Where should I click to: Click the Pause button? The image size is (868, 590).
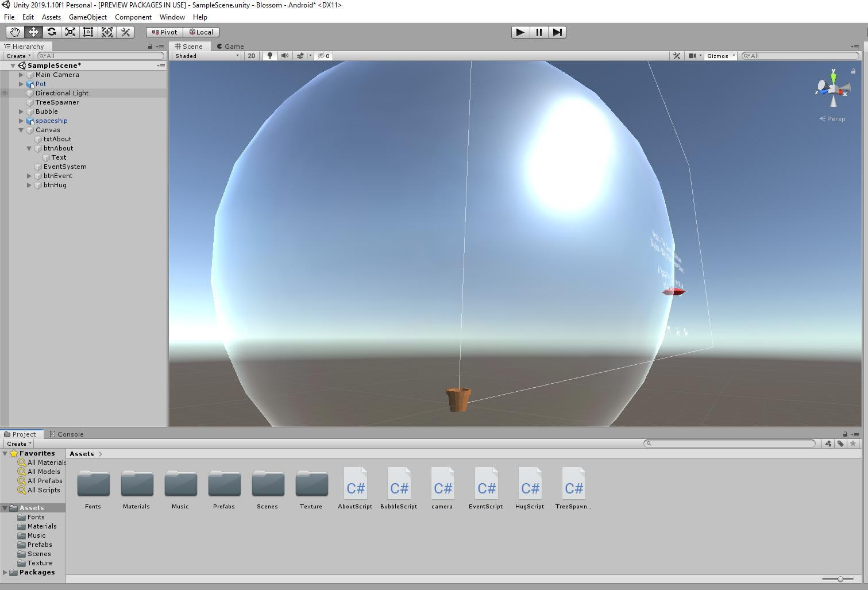tap(539, 32)
